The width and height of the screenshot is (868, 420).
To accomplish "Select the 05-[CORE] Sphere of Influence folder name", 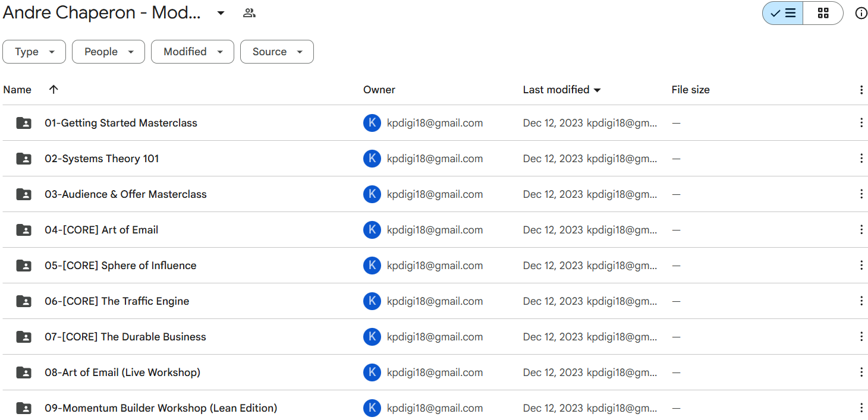I will coord(120,266).
